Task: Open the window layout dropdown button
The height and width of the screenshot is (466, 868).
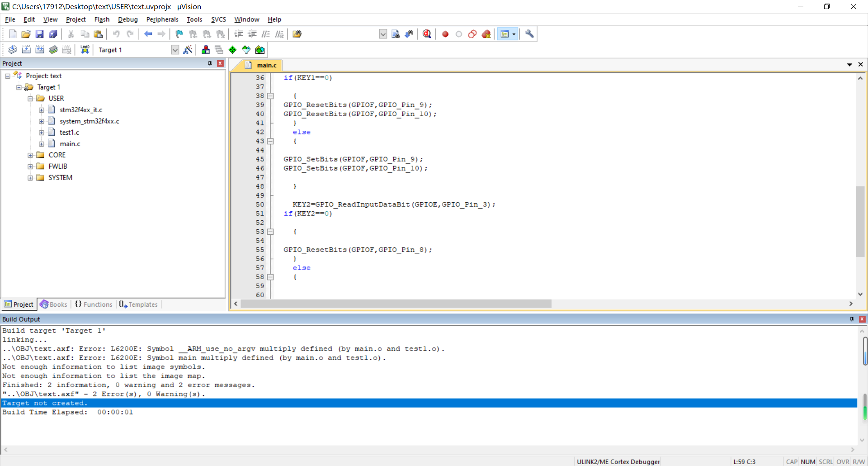Action: pos(514,34)
